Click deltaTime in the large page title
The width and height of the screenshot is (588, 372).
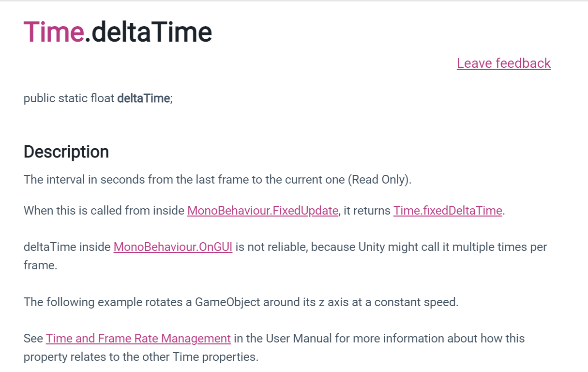pyautogui.click(x=151, y=32)
